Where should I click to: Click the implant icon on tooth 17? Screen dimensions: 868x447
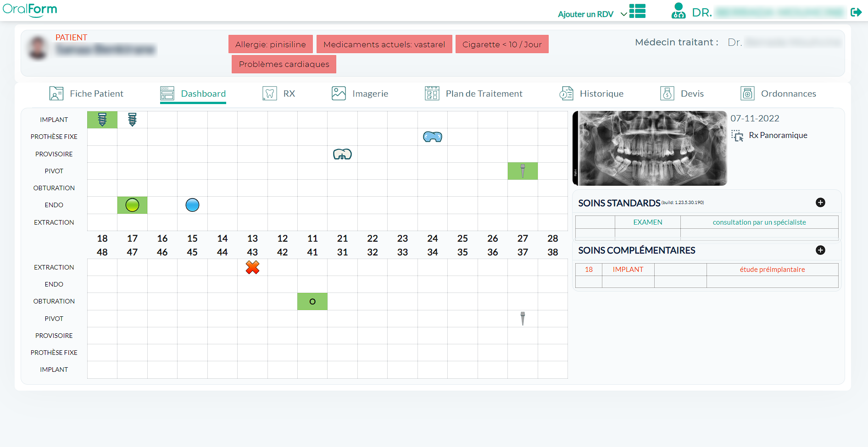tap(132, 120)
